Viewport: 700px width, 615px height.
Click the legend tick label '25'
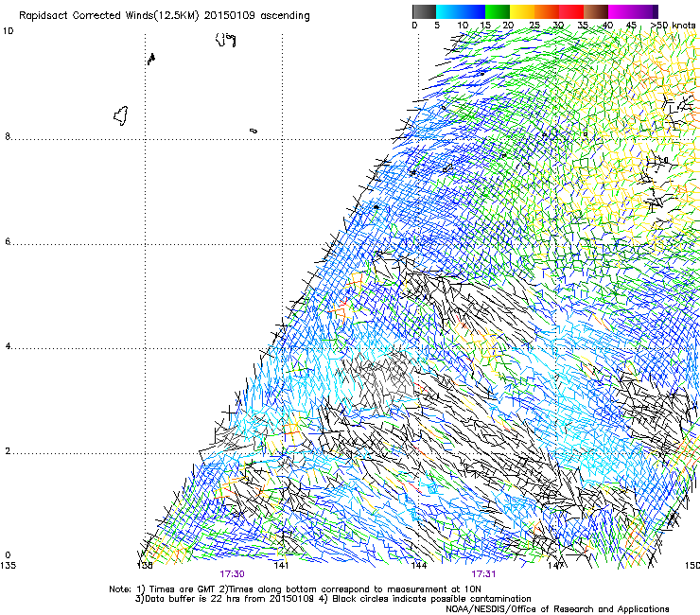click(534, 26)
